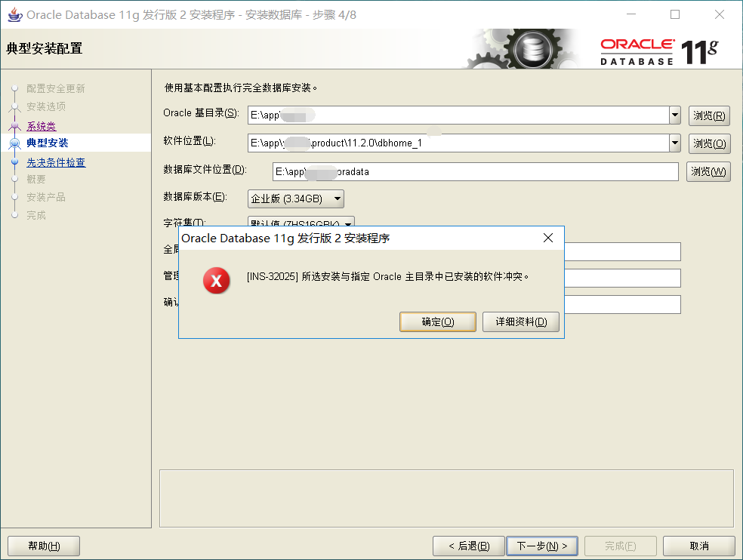Open the 字符集 默认值 dropdown
The height and width of the screenshot is (560, 743).
point(301,222)
